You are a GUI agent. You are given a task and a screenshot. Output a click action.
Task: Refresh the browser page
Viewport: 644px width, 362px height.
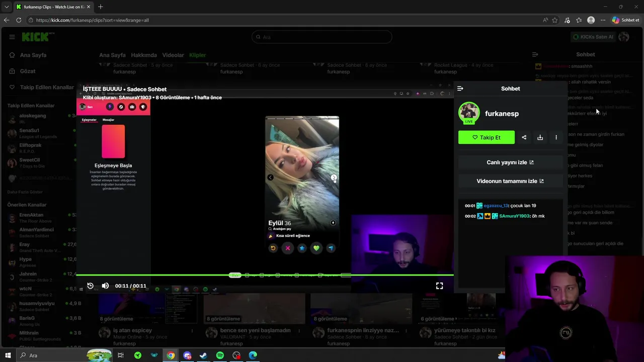click(x=19, y=20)
